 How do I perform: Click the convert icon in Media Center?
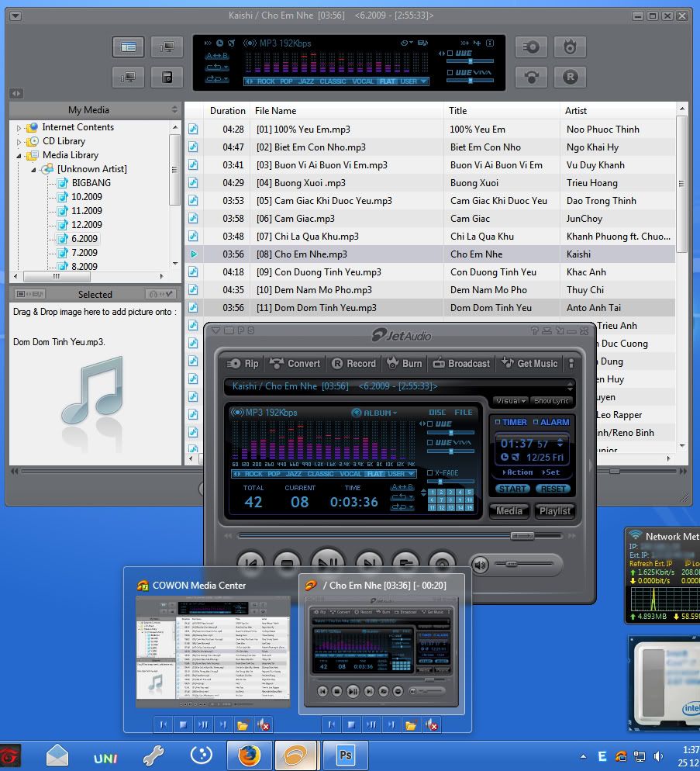531,78
